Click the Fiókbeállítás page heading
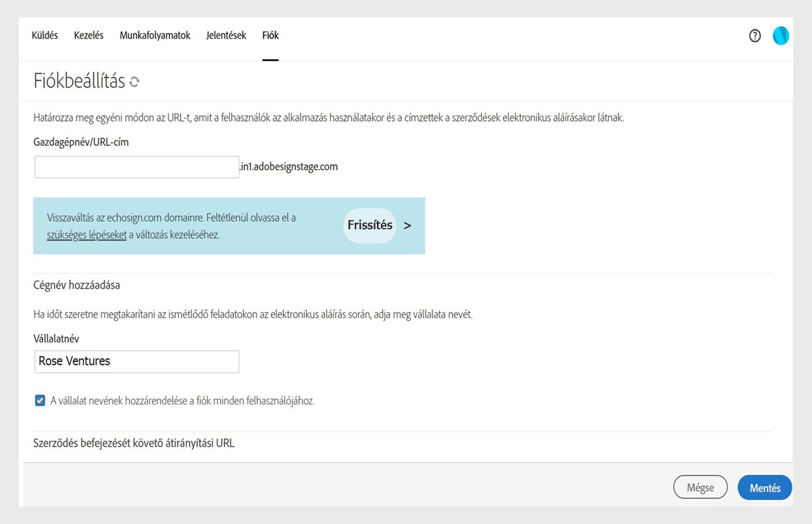The height and width of the screenshot is (524, 812). (79, 81)
